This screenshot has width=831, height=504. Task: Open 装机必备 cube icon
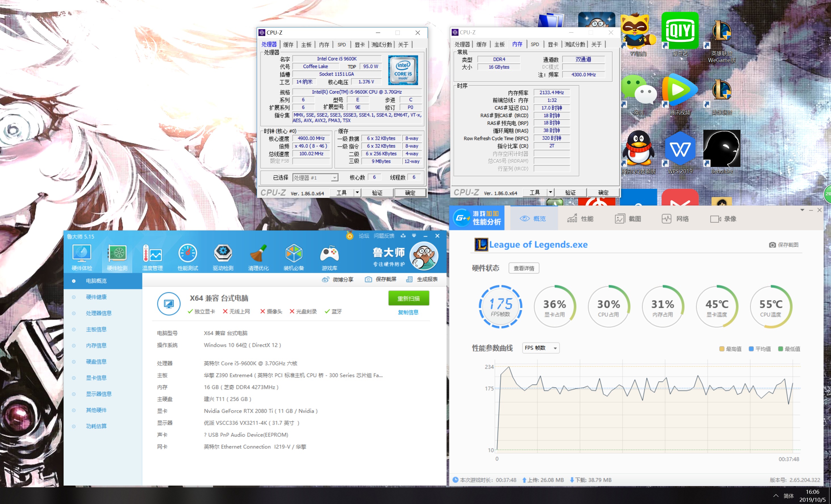point(294,257)
